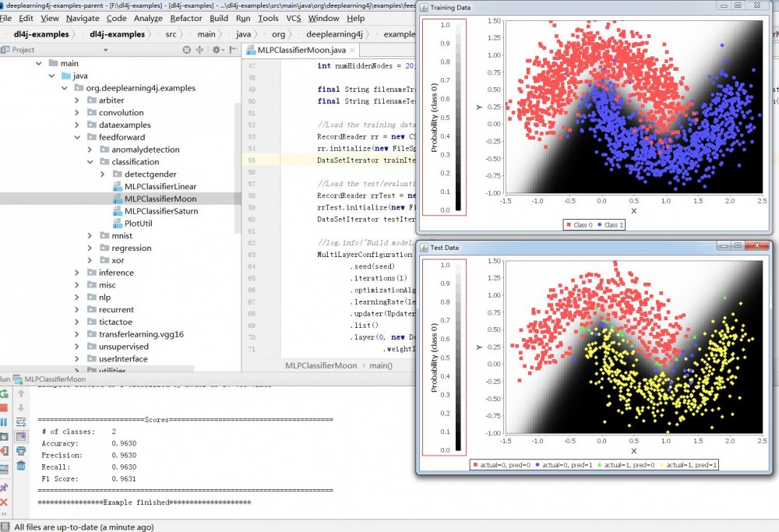Collapse the classification package

pyautogui.click(x=90, y=161)
